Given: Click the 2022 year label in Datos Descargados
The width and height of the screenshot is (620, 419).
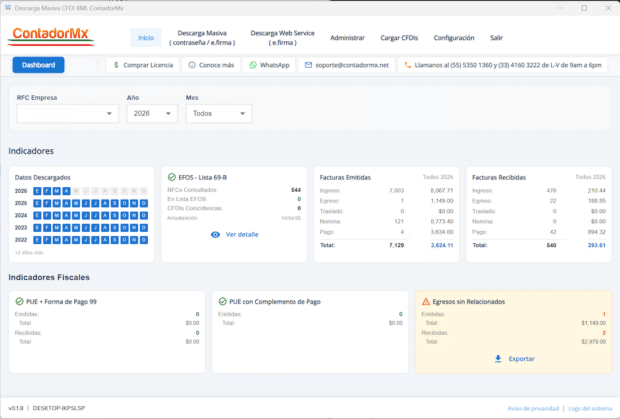Looking at the screenshot, I should [21, 240].
